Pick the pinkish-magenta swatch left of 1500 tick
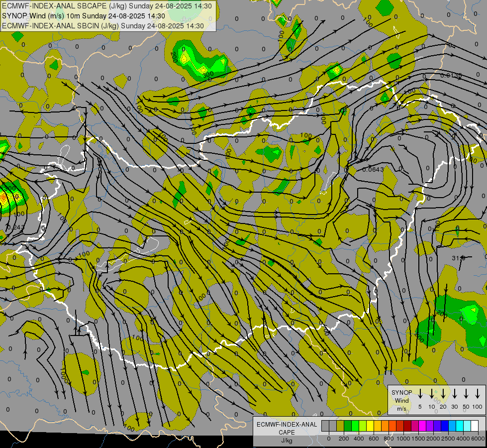The width and height of the screenshot is (487, 448). (x=415, y=426)
